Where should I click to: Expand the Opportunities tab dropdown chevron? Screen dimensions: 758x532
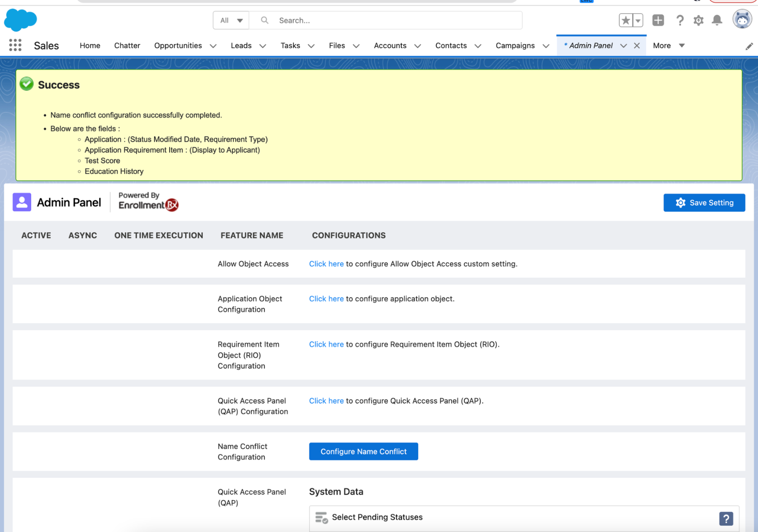[x=213, y=46]
